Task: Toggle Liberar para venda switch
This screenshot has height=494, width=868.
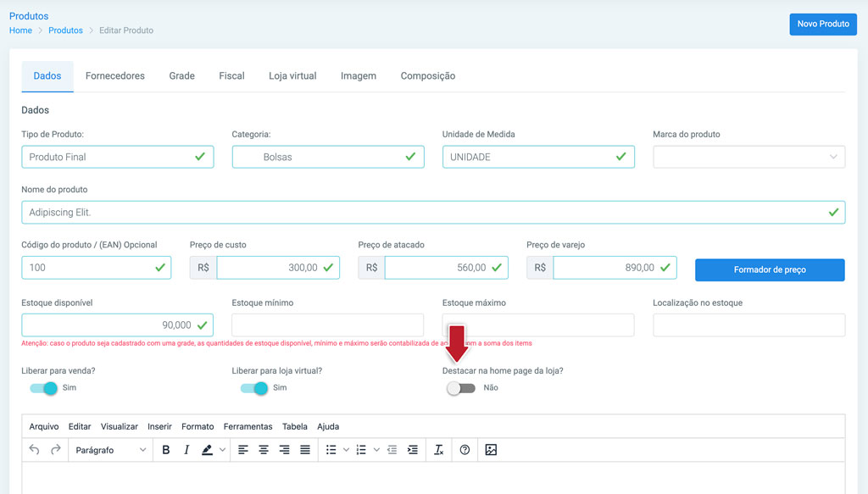Action: coord(44,388)
